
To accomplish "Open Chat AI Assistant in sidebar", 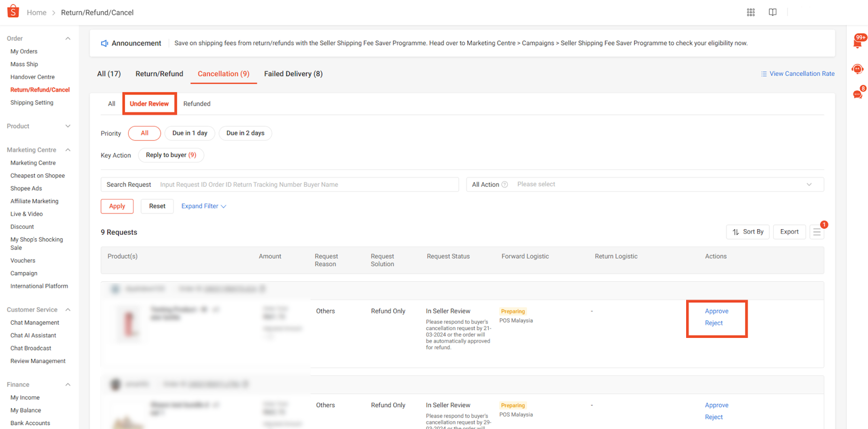I will coord(33,336).
